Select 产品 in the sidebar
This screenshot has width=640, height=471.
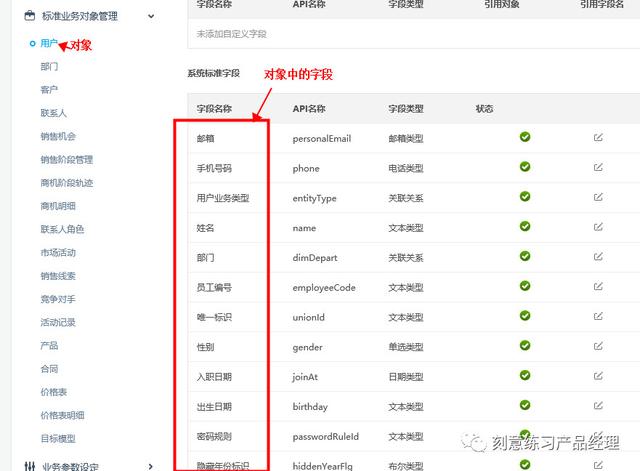coord(49,345)
